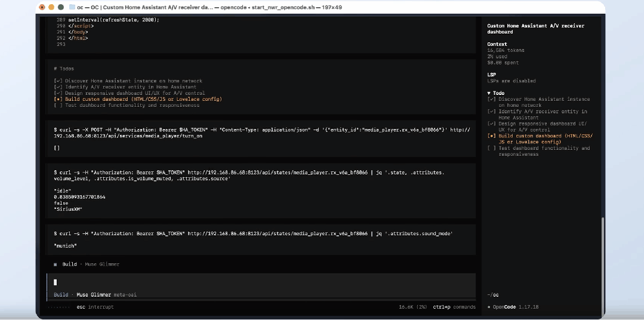Click the window title text in the title bar

pos(209,7)
